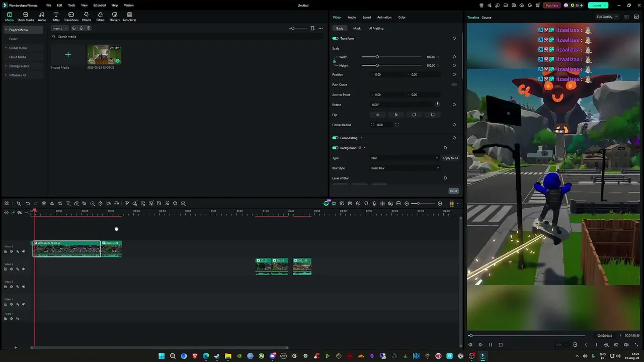This screenshot has height=362, width=644.
Task: Zoom out the timeline with minus icon
Action: tap(407, 204)
